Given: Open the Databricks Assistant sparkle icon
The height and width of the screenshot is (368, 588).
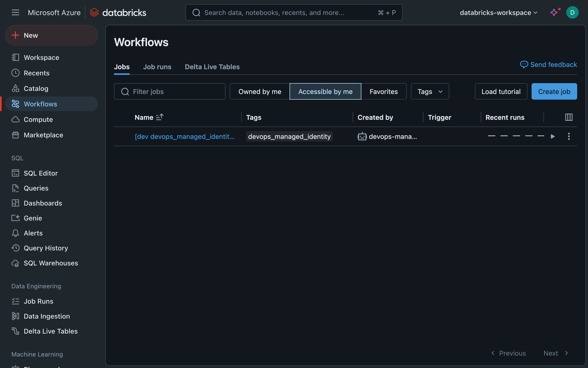Looking at the screenshot, I should pos(554,12).
